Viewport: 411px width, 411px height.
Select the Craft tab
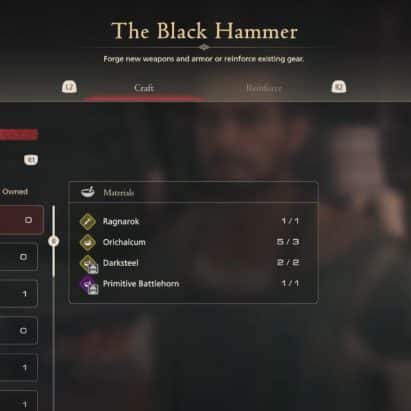pyautogui.click(x=144, y=88)
